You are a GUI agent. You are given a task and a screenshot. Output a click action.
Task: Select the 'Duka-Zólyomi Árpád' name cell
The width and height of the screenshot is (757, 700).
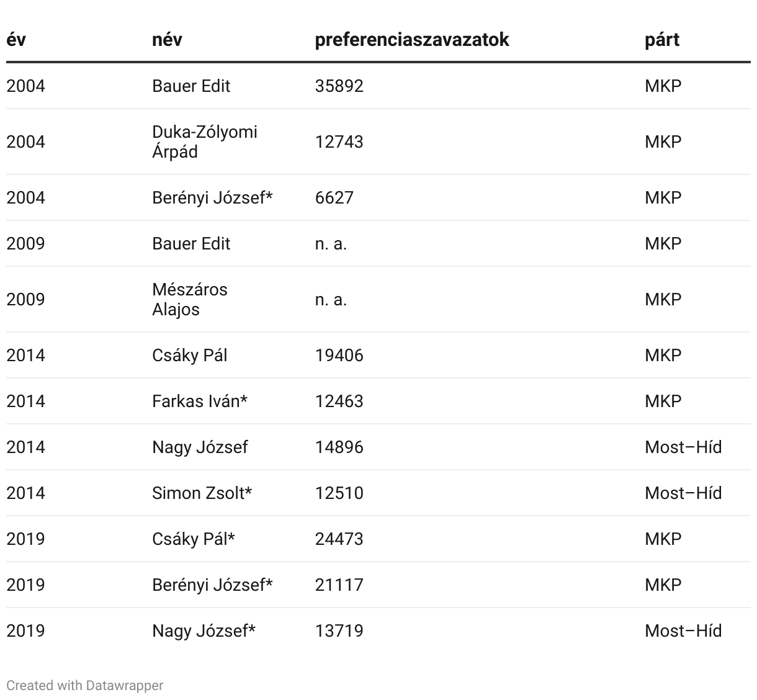tap(204, 141)
